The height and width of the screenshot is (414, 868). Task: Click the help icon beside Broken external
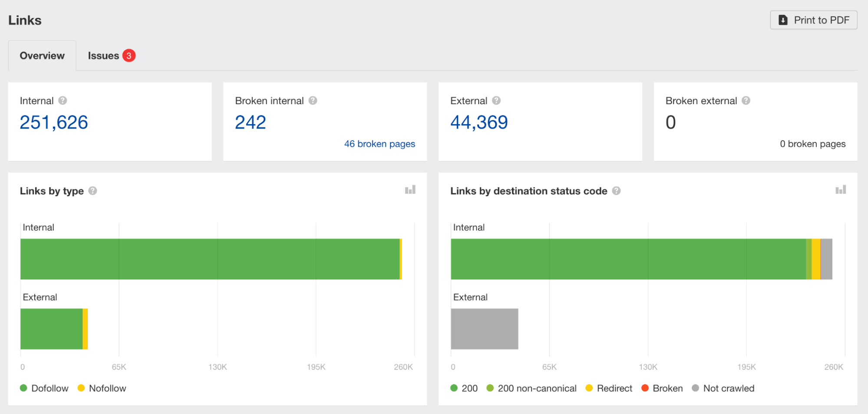click(x=746, y=101)
